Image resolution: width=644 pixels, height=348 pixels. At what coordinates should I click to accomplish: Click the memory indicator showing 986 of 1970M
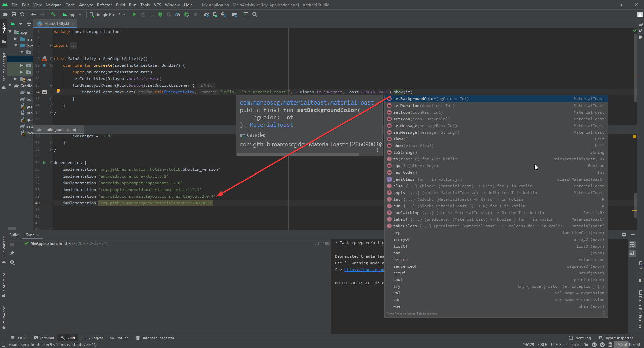pos(628,345)
